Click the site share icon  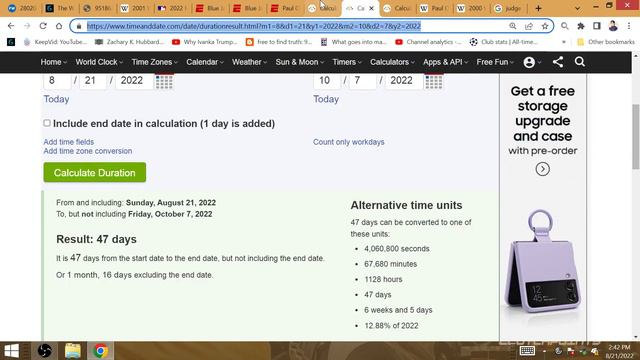click(558, 62)
